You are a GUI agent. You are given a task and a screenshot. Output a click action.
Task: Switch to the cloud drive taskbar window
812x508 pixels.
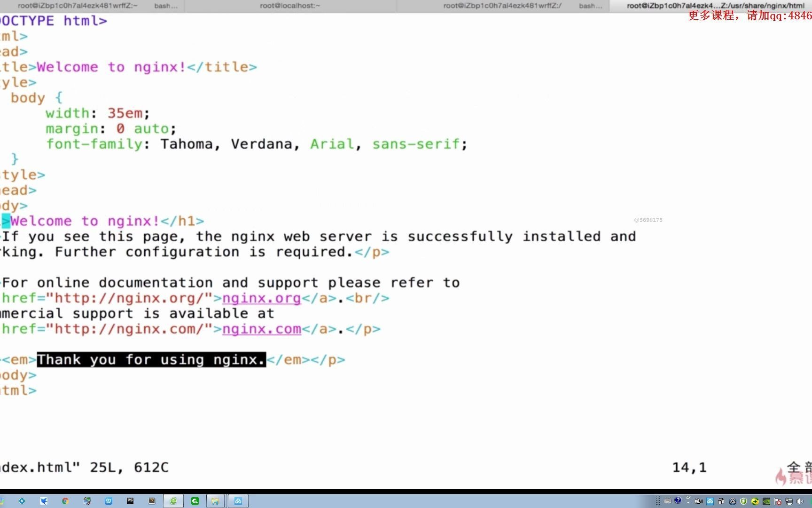coord(238,501)
